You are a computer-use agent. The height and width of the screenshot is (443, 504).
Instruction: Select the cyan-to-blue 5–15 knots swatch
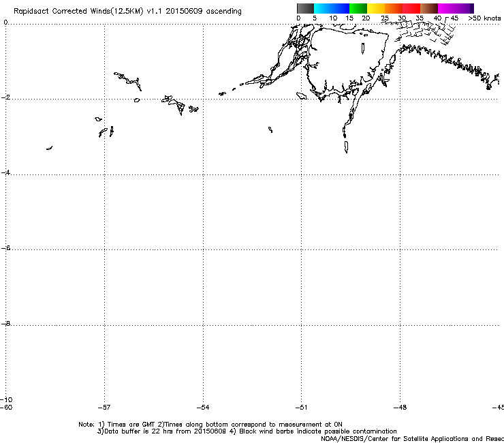[x=332, y=8]
